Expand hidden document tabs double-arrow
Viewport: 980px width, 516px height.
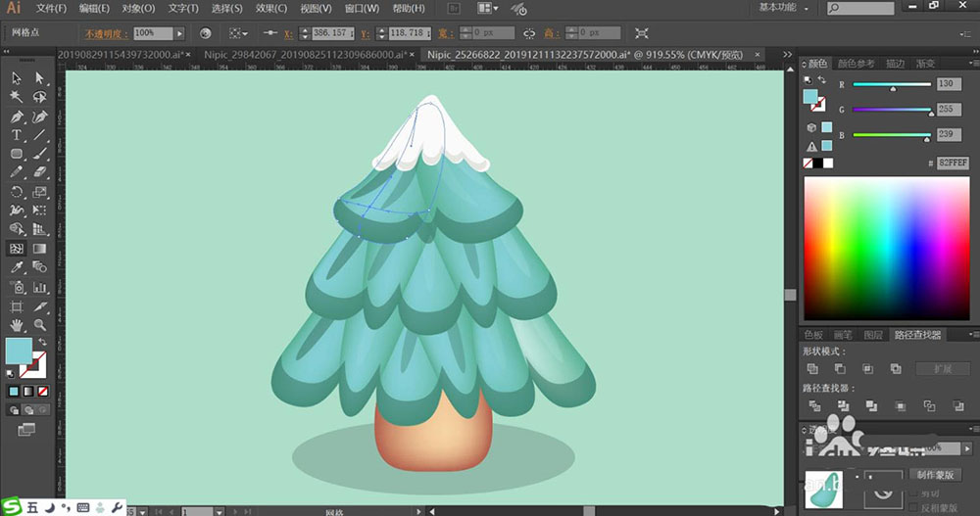tap(788, 55)
